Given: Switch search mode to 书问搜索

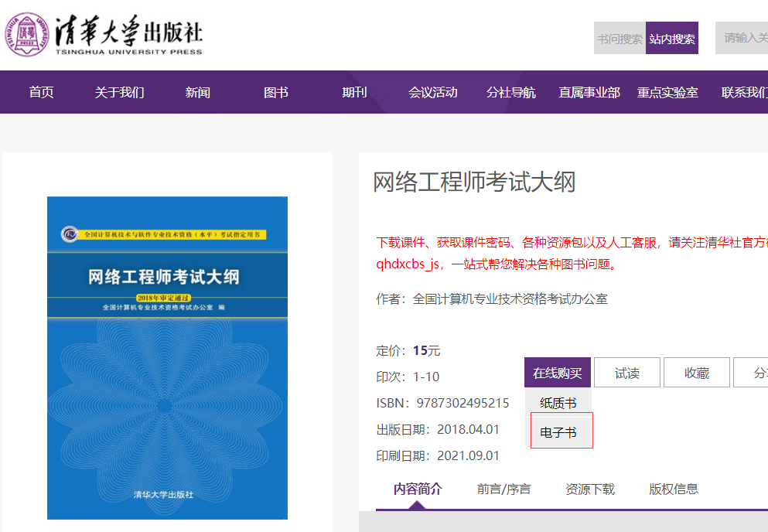Looking at the screenshot, I should [x=620, y=39].
